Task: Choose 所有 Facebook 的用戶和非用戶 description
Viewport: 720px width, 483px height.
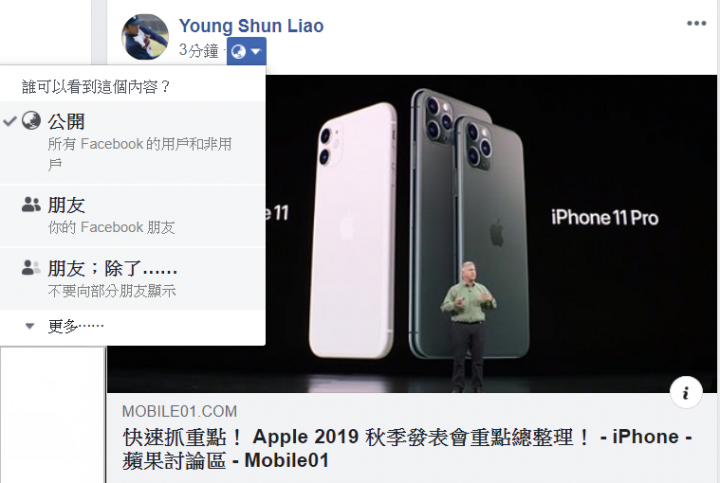Action: pos(140,154)
